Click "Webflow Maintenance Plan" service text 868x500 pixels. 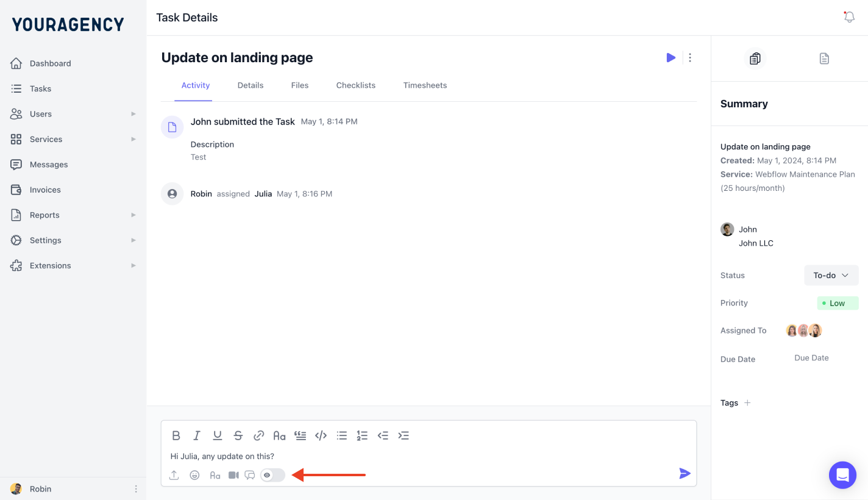tap(805, 174)
